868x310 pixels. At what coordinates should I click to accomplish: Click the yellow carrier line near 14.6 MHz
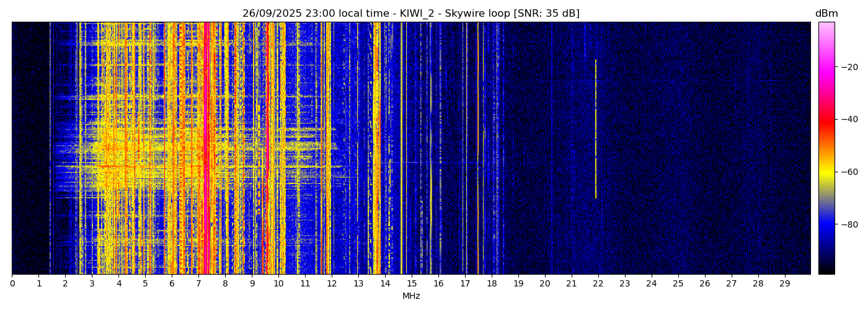click(x=401, y=149)
